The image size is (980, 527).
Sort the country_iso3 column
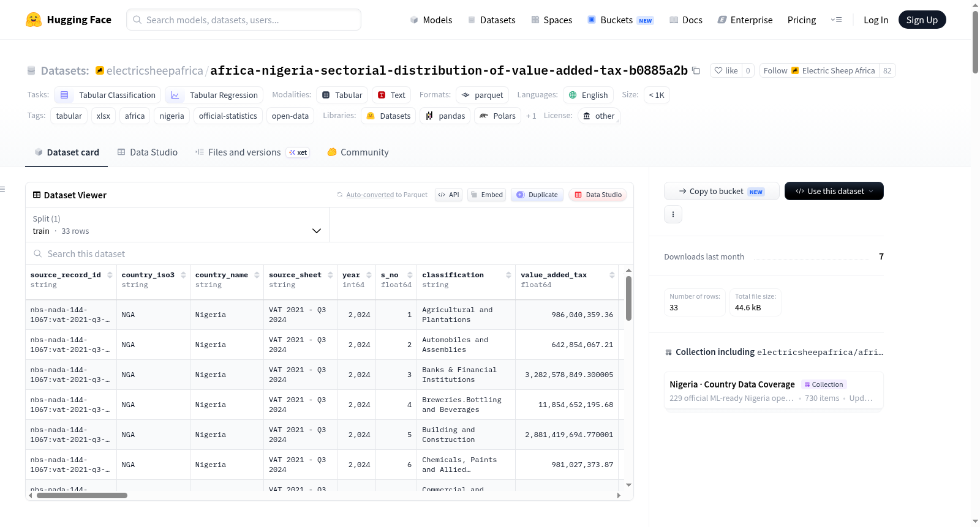coord(183,275)
